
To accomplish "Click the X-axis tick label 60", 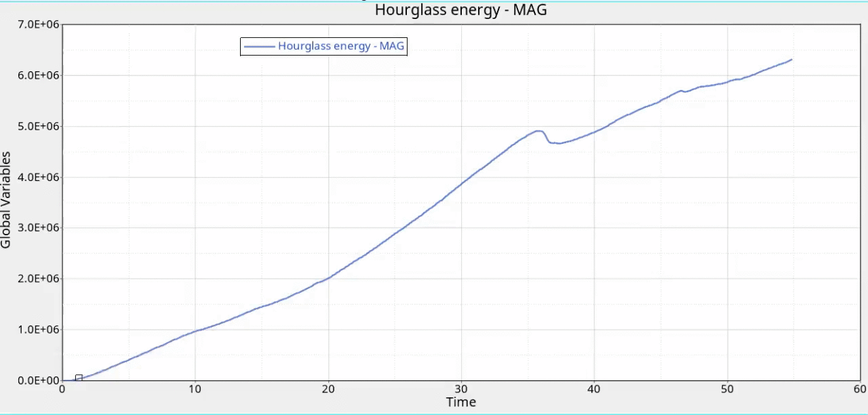I will pos(860,389).
